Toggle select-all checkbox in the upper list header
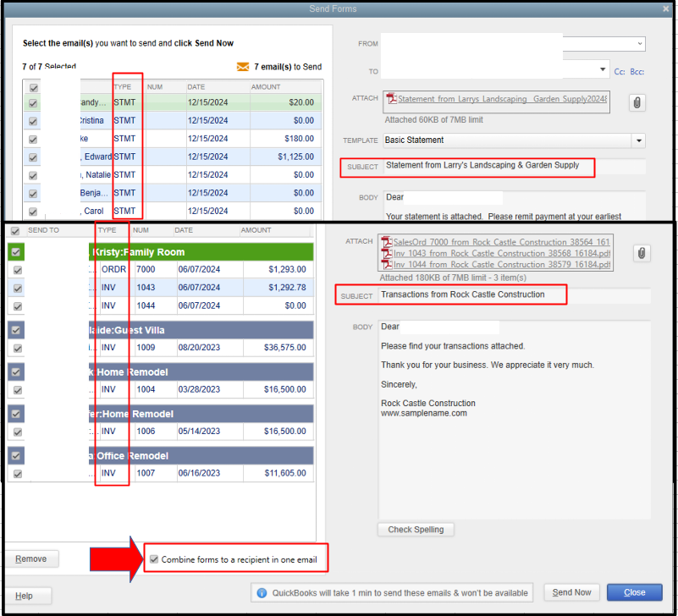This screenshot has height=616, width=678. coord(34,88)
